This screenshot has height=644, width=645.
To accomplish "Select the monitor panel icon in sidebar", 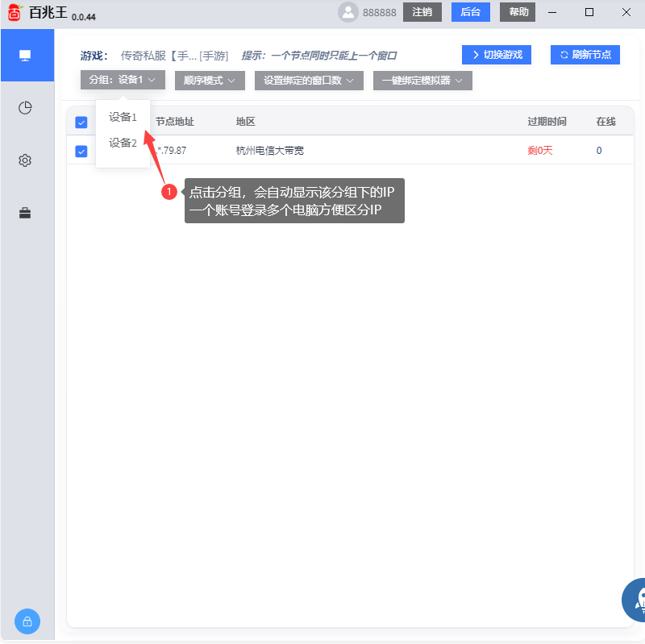I will [27, 55].
